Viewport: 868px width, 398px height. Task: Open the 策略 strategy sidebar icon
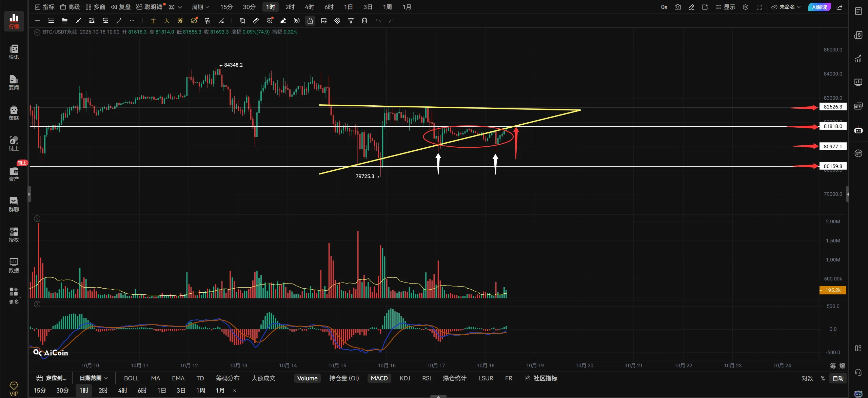click(14, 113)
